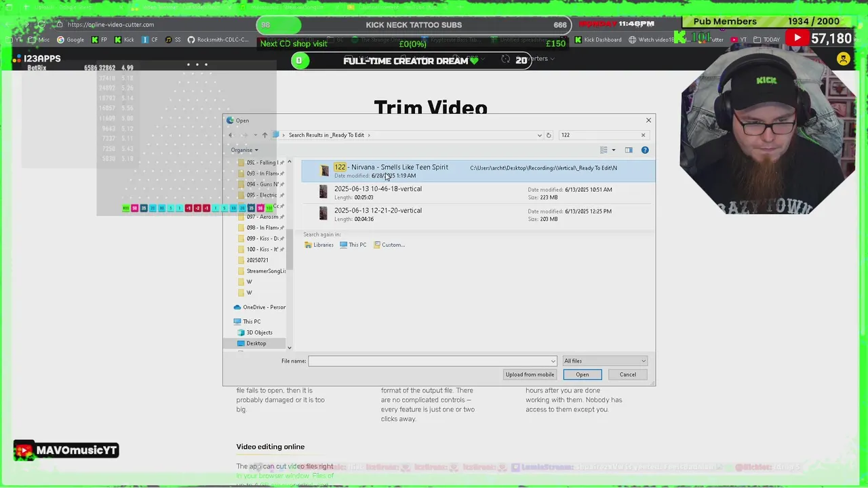Select the 122 - Nirvana - Smells Like Teen Spirit folder
The height and width of the screenshot is (488, 868).
pyautogui.click(x=478, y=171)
